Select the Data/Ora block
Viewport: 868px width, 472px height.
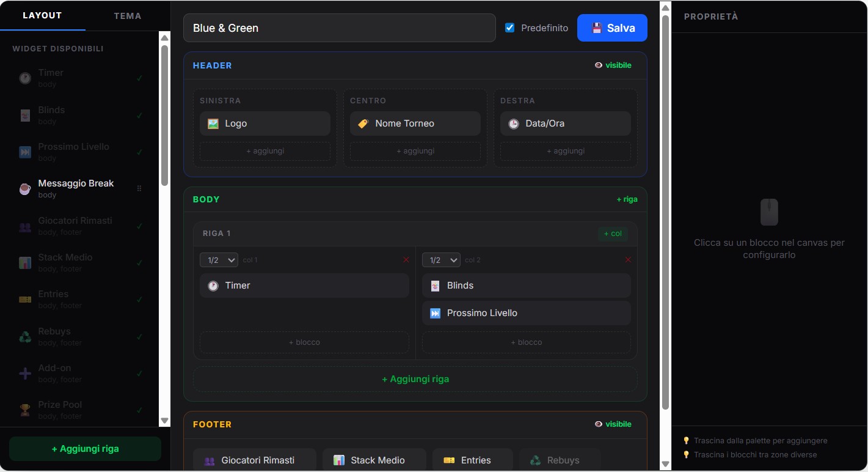point(566,124)
